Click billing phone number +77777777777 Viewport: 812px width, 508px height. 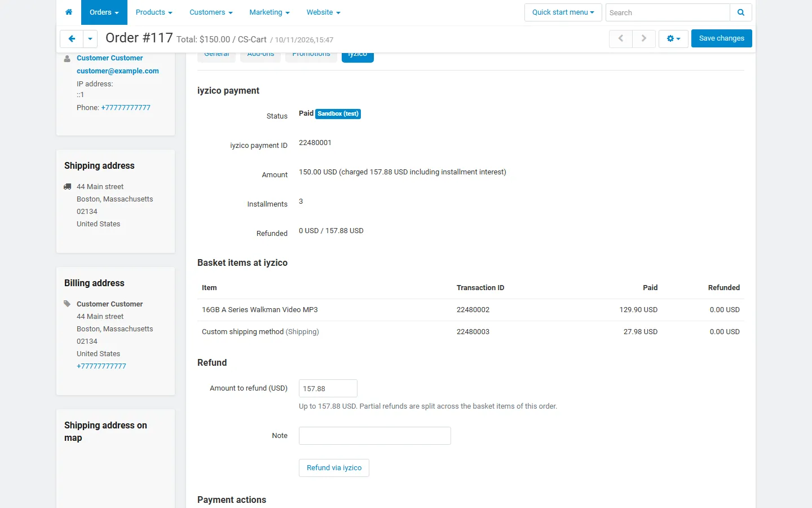coord(101,366)
